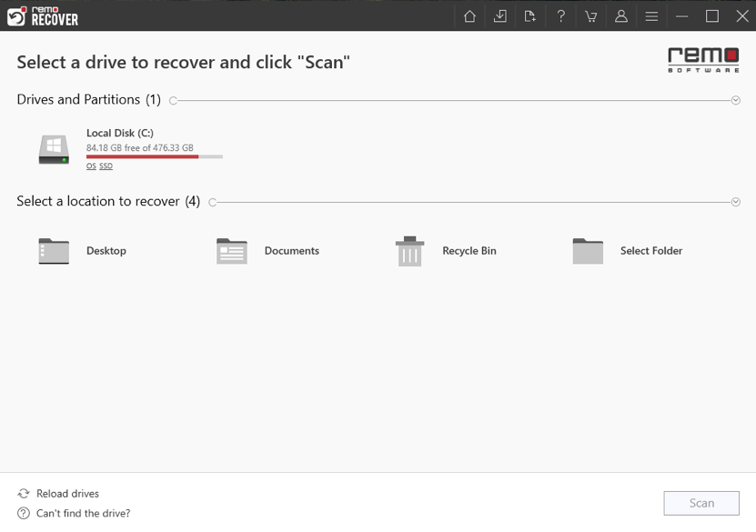The width and height of the screenshot is (756, 532).
Task: Click the Select Folder icon
Action: [x=588, y=251]
